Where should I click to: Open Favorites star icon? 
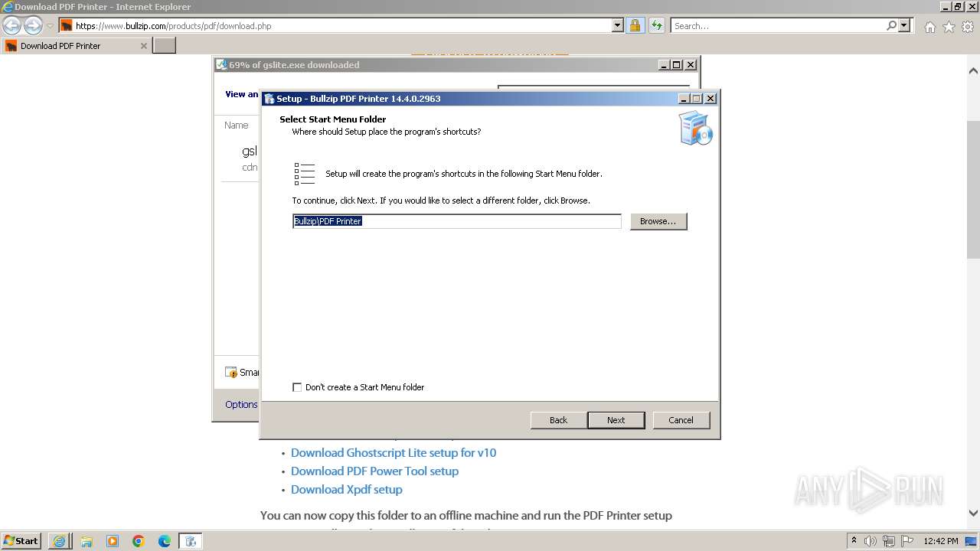click(949, 27)
